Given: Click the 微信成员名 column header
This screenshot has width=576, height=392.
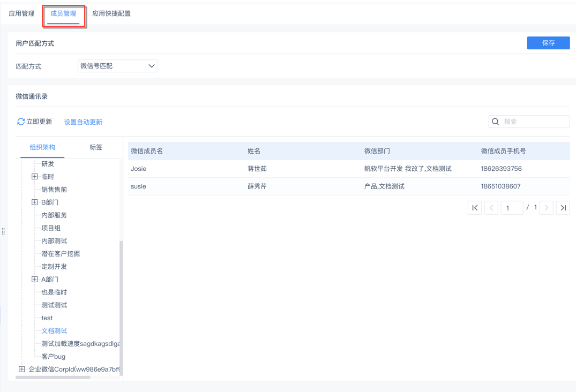Looking at the screenshot, I should 147,151.
